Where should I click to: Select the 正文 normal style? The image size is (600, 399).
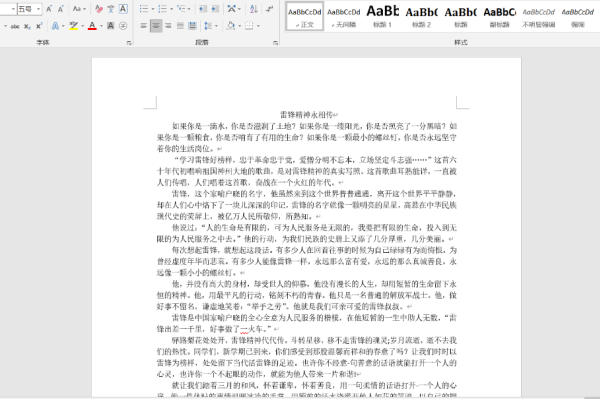(x=305, y=16)
